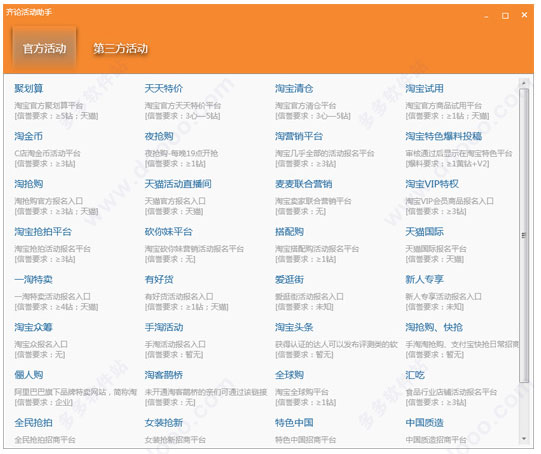The image size is (541, 454).
Task: Open the 新人专享 link
Action: point(424,279)
